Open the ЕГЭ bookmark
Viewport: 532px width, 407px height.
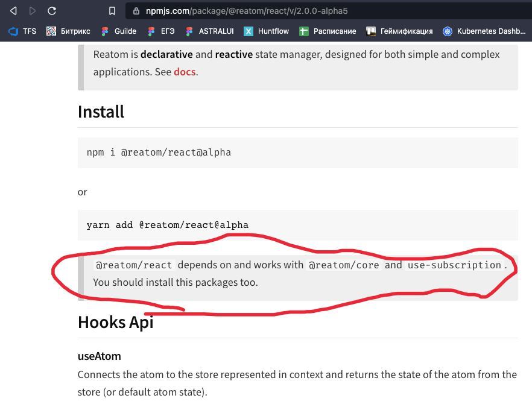(161, 31)
